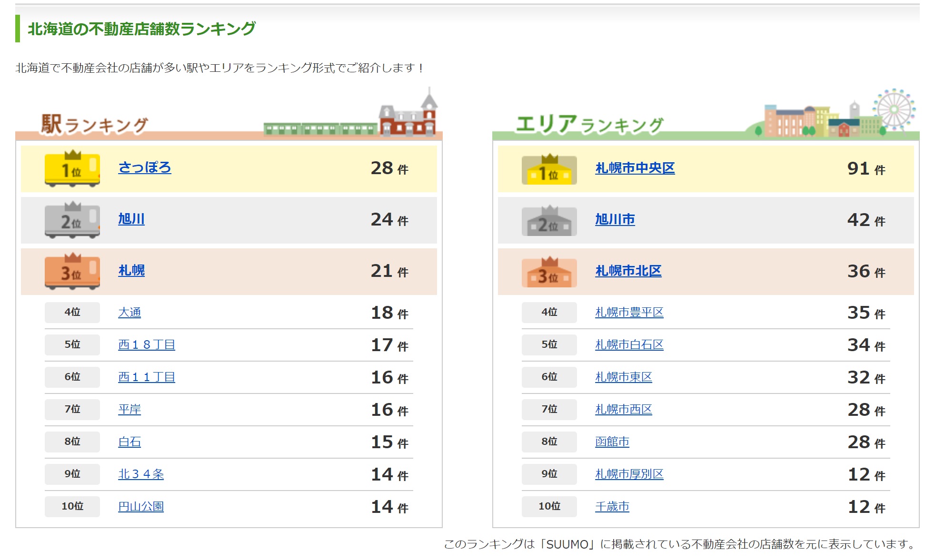Open the 旭川市 area link
Image resolution: width=925 pixels, height=560 pixels.
pyautogui.click(x=615, y=219)
